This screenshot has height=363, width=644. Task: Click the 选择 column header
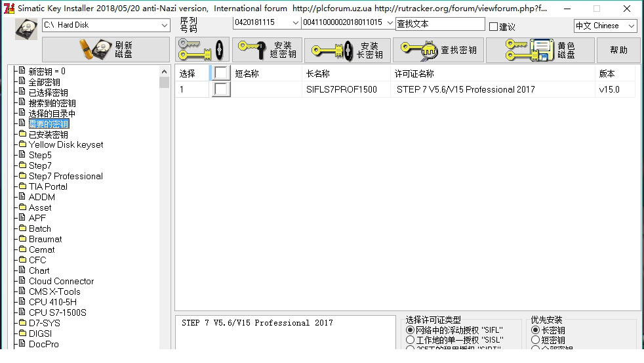192,74
